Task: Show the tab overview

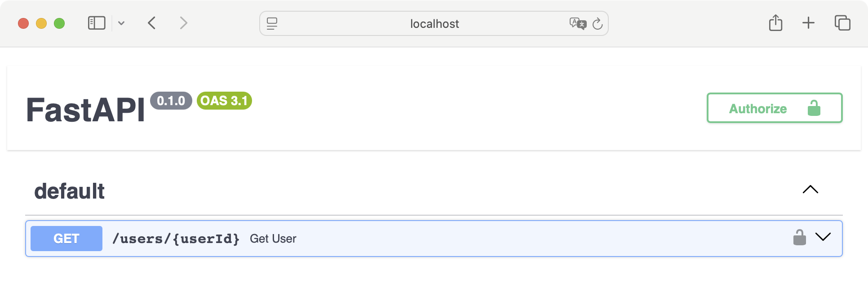Action: [842, 23]
